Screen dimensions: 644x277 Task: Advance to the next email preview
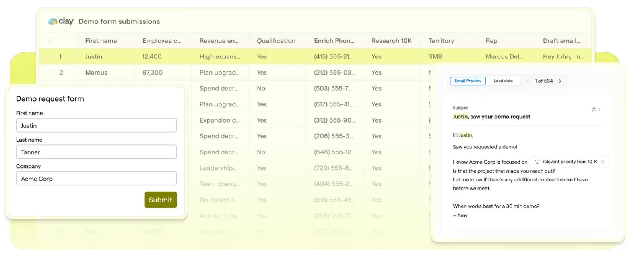coord(560,81)
